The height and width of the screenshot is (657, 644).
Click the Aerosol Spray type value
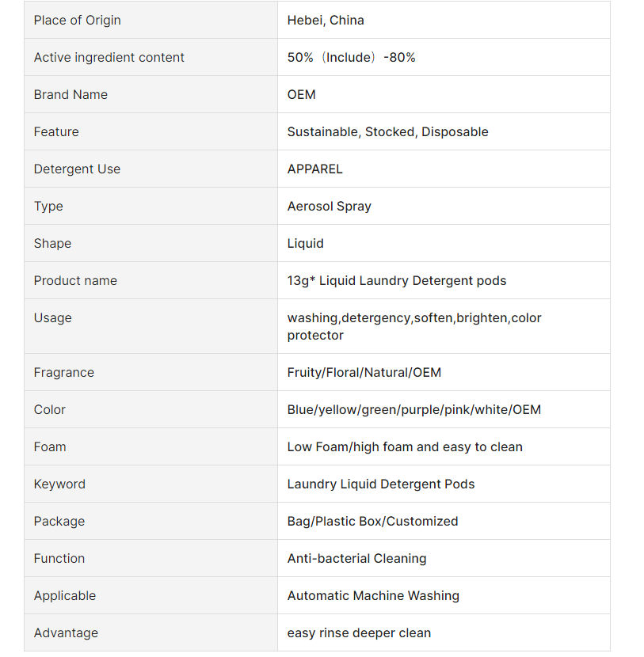click(329, 207)
